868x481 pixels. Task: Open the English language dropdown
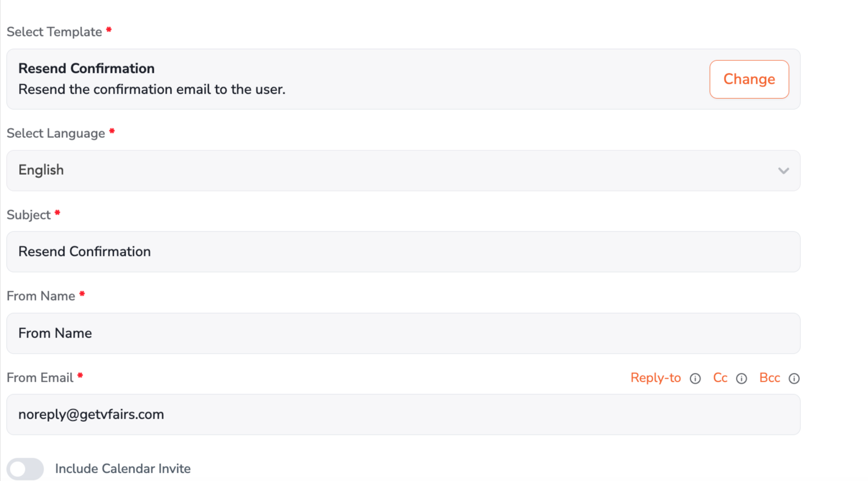tap(403, 171)
